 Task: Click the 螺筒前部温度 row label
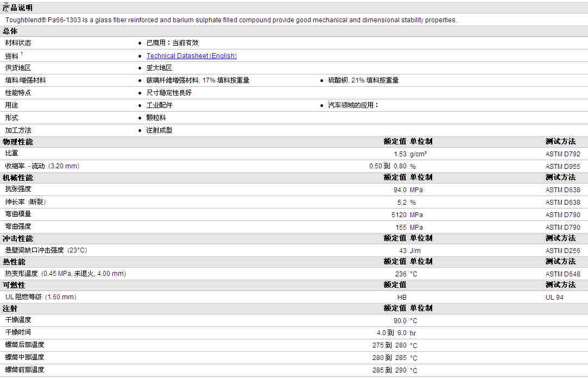click(x=24, y=370)
